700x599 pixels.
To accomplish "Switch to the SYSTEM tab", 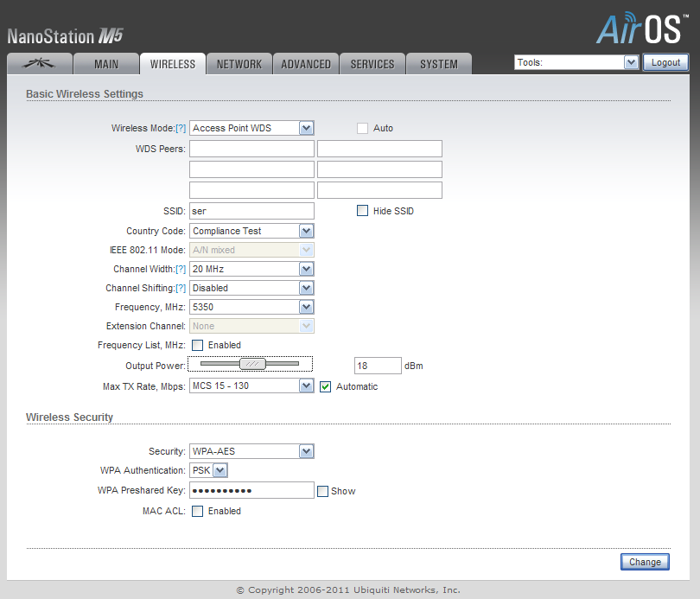I will point(439,64).
